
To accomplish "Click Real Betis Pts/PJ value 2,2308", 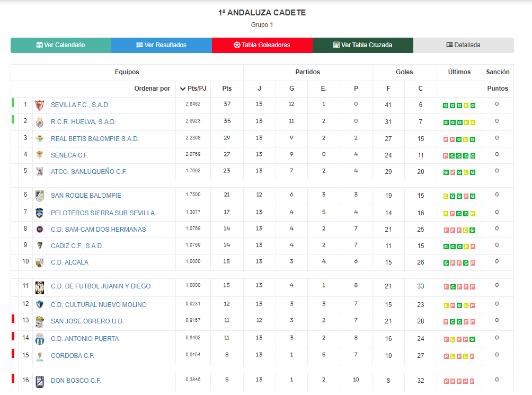I will [193, 138].
